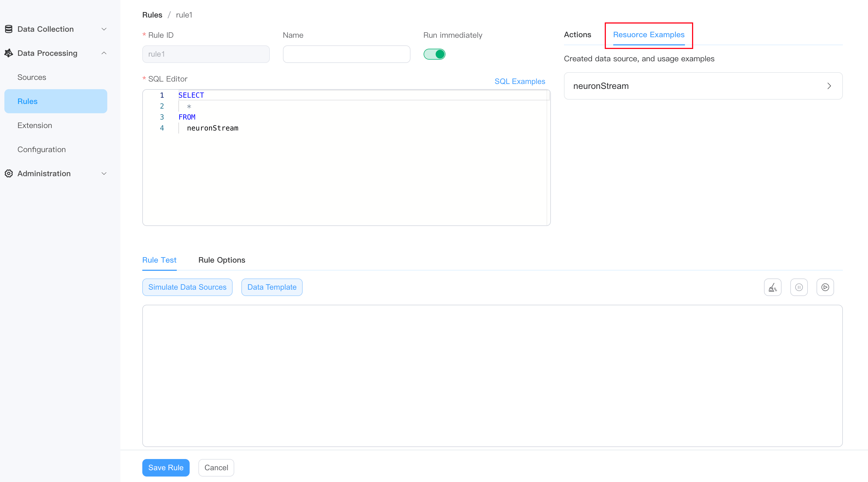The width and height of the screenshot is (868, 482).
Task: Click the Simulate Data Sources button
Action: 187,287
